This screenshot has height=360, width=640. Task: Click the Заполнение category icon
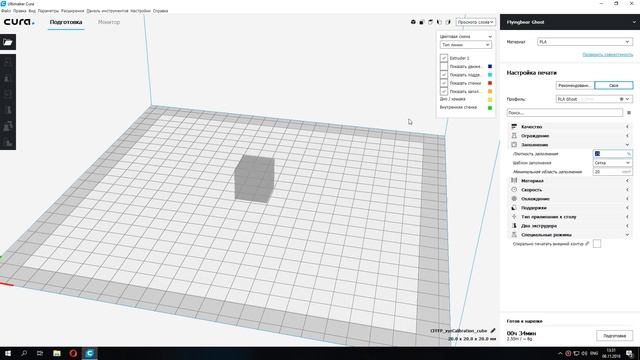[514, 144]
